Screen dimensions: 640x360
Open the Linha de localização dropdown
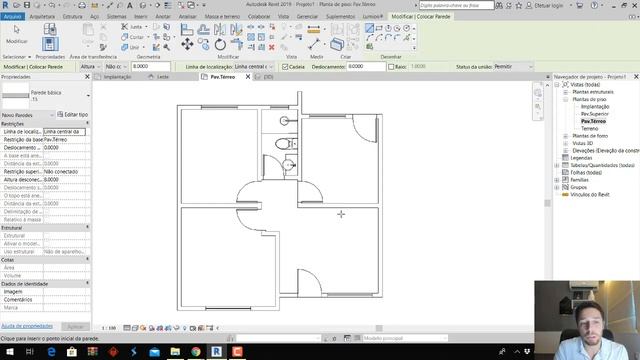(253, 67)
